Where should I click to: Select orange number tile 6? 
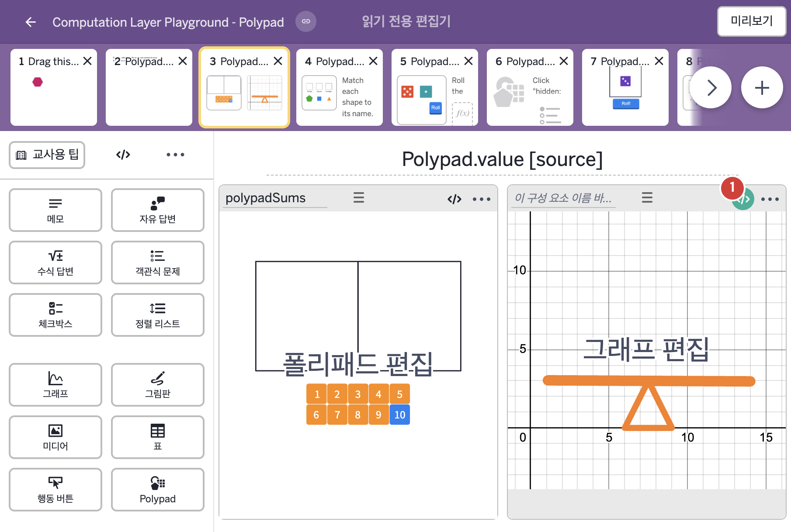[317, 415]
